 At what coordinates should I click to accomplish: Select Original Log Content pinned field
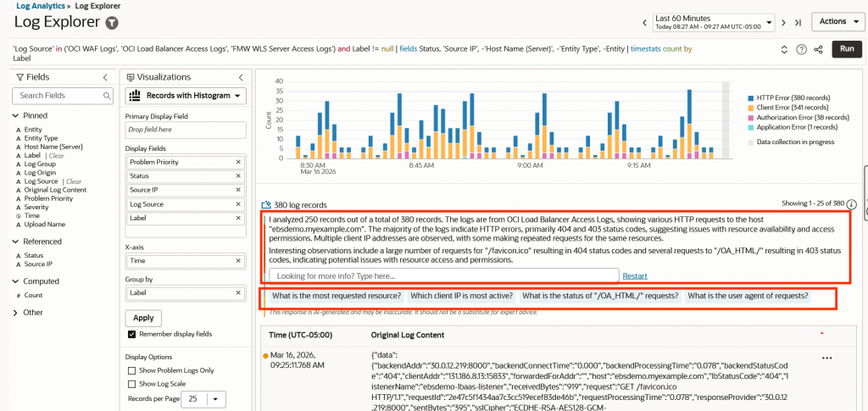[55, 190]
